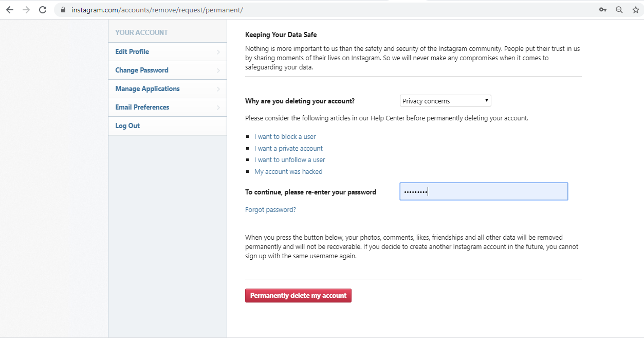The height and width of the screenshot is (339, 644).
Task: Reload the page using the refresh icon
Action: click(43, 9)
